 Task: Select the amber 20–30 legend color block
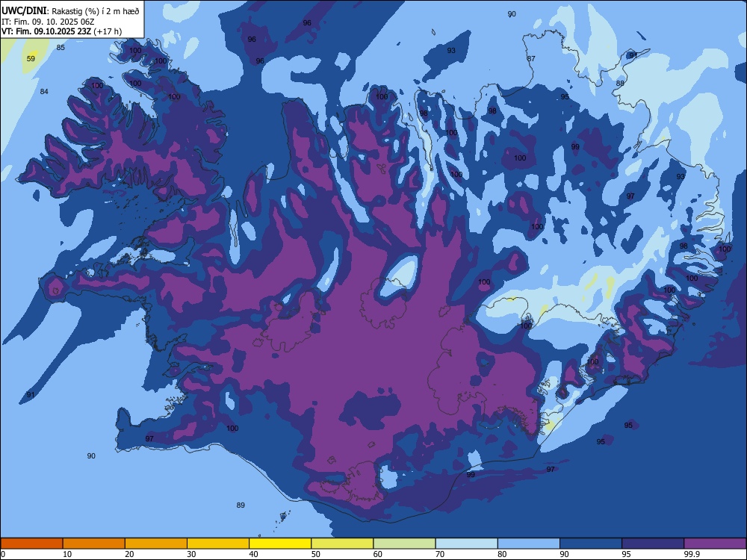coord(156,544)
